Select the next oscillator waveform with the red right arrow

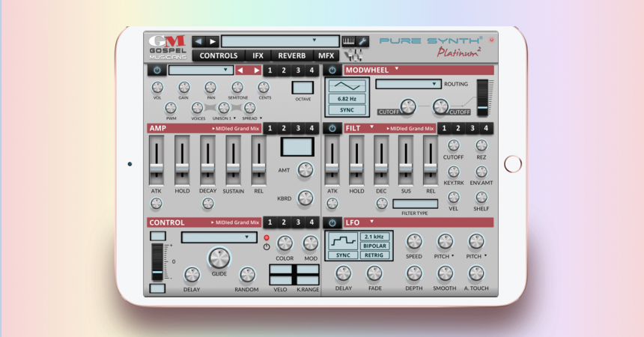click(x=255, y=70)
